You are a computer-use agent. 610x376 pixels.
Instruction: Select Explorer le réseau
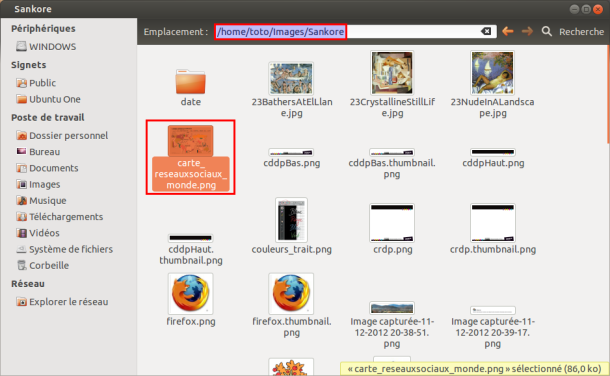point(62,302)
